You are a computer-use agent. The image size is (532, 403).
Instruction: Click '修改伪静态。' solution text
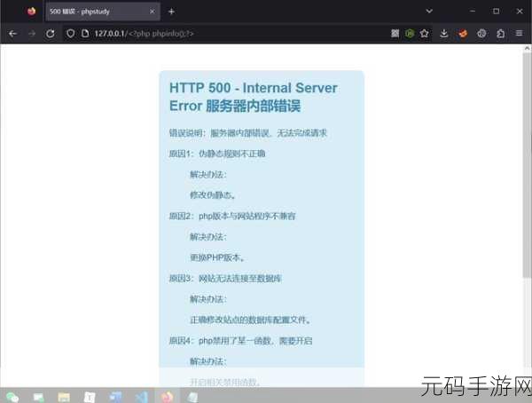213,195
